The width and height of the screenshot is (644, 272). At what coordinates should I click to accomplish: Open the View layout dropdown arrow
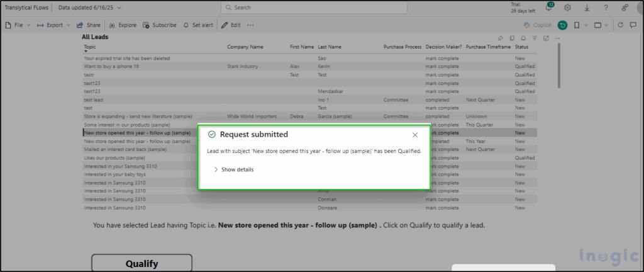click(607, 25)
